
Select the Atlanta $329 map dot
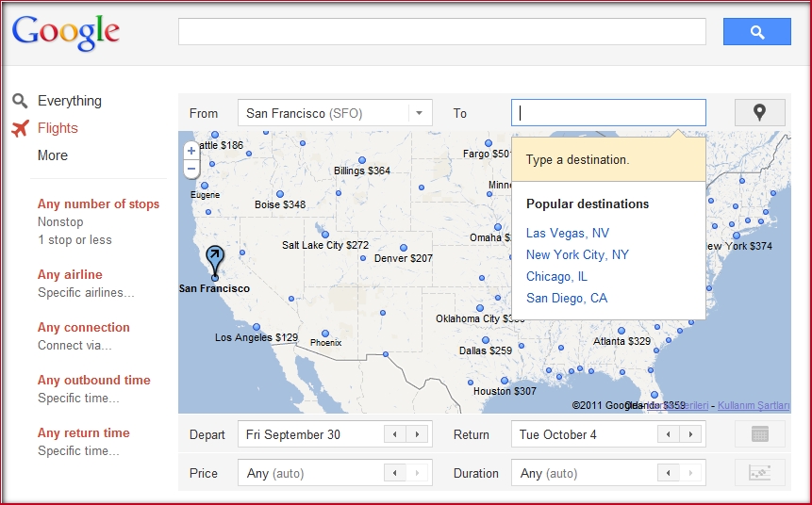point(621,331)
